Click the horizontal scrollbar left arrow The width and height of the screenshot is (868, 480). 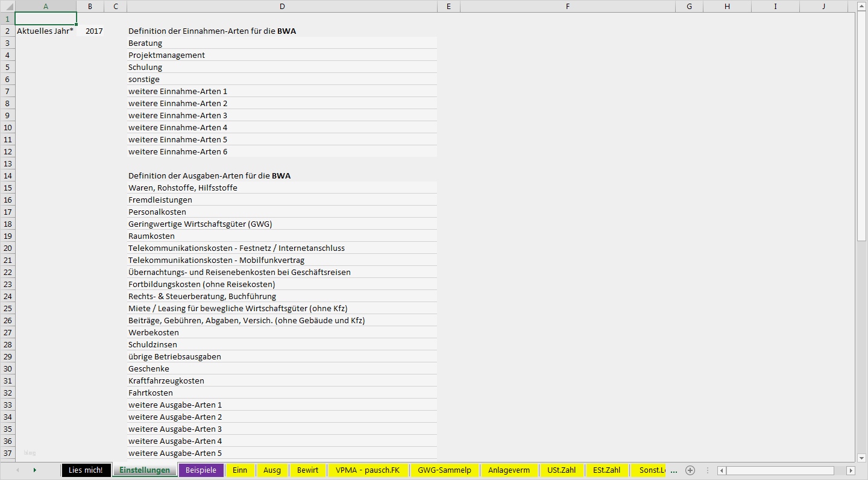(722, 470)
